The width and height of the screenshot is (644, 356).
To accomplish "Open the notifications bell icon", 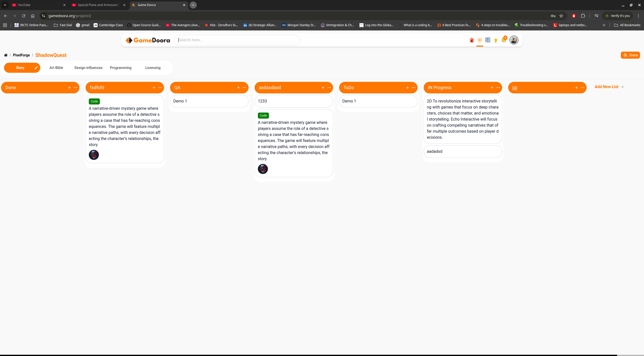I will point(504,40).
